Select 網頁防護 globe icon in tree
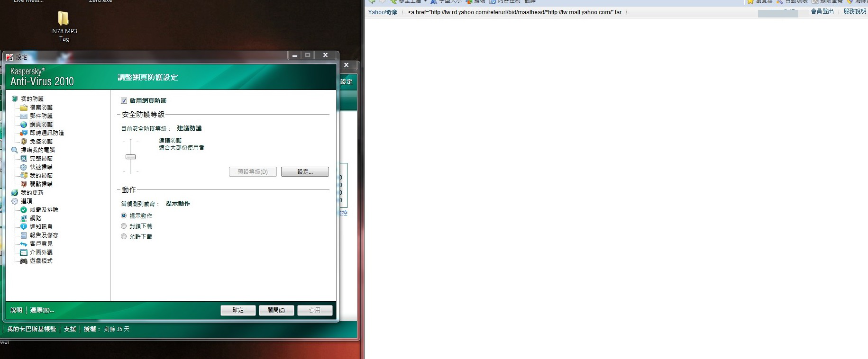Image resolution: width=868 pixels, height=359 pixels. [24, 125]
